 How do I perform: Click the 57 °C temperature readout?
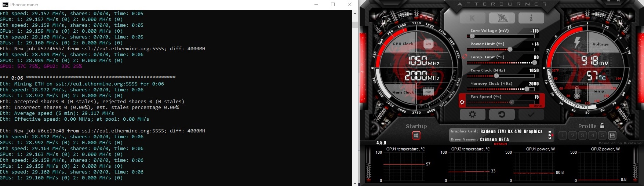coord(596,76)
